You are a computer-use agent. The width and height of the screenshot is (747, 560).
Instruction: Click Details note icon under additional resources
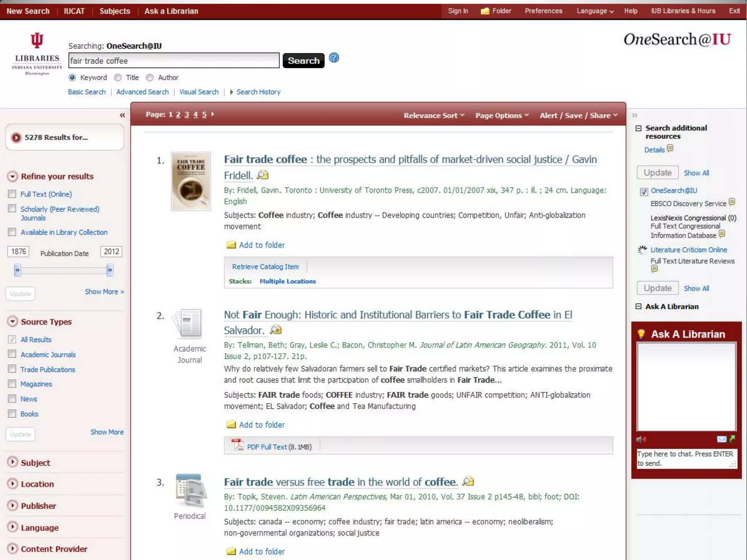[x=670, y=148]
